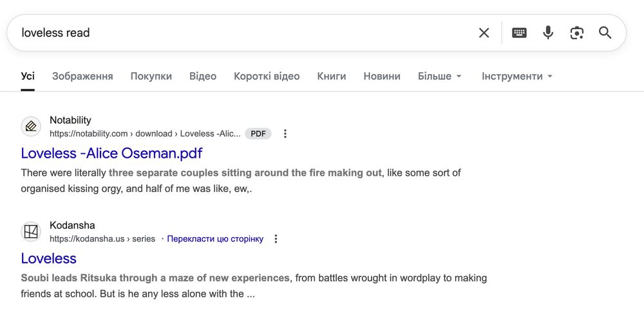
Task: Switch to the Відео tab
Action: pyautogui.click(x=203, y=77)
